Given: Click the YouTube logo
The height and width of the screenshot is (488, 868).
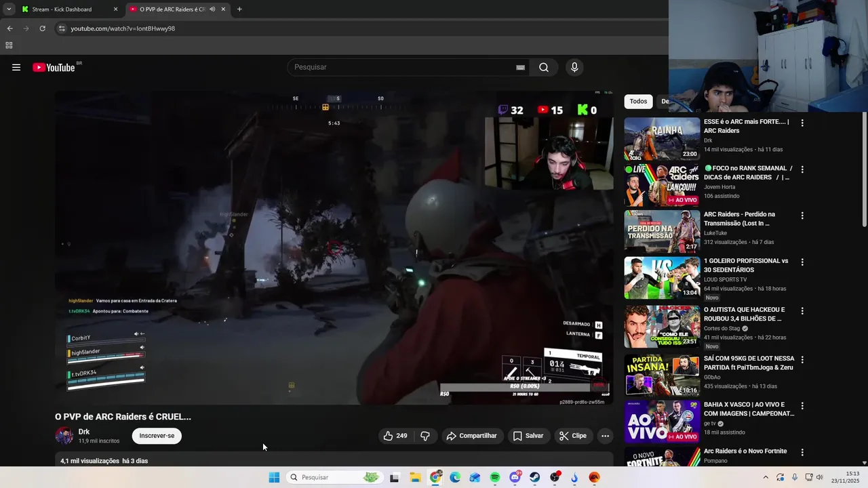Looking at the screenshot, I should (54, 67).
